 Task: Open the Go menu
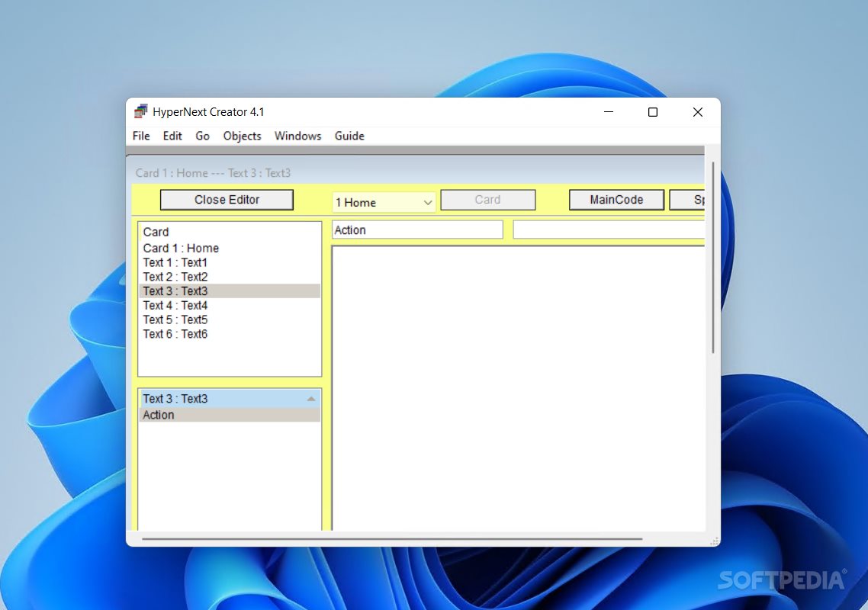pyautogui.click(x=203, y=136)
